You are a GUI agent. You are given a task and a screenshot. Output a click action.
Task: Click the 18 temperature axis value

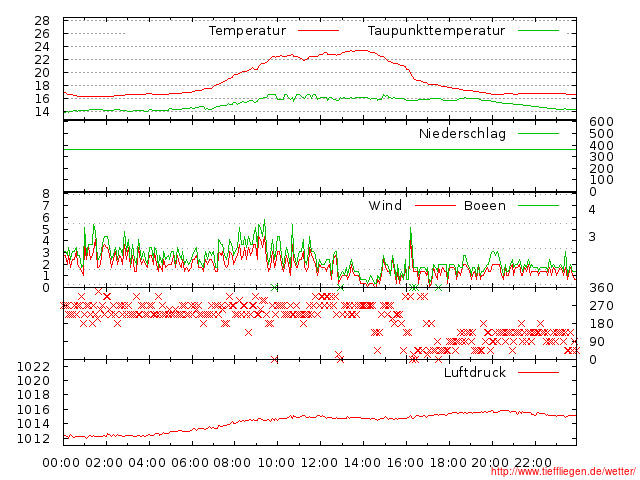pyautogui.click(x=42, y=86)
